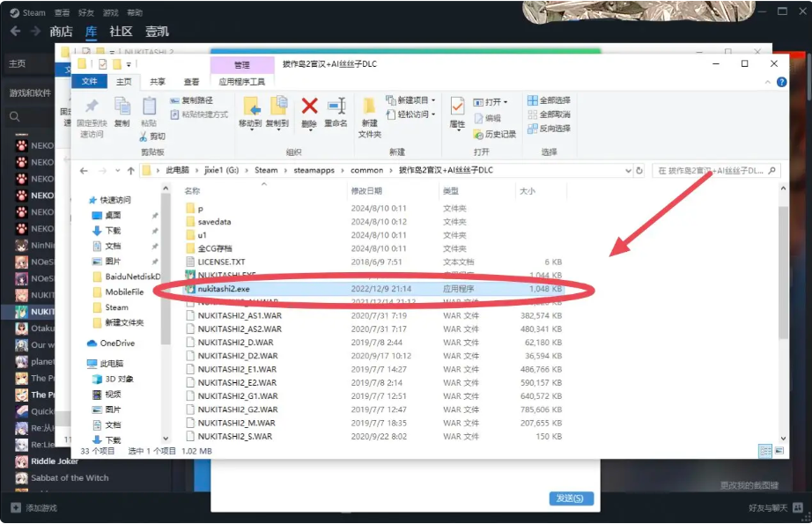Switch to large icons view in status bar
Screen dimensions: 812x524
click(777, 451)
